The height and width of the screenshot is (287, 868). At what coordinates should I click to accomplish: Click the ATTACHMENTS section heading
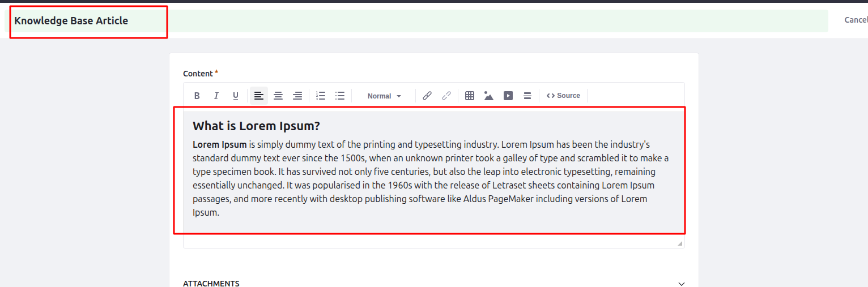tap(211, 283)
